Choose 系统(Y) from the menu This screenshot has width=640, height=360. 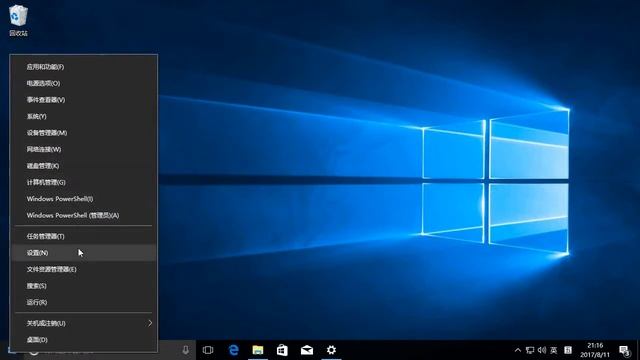click(x=83, y=116)
